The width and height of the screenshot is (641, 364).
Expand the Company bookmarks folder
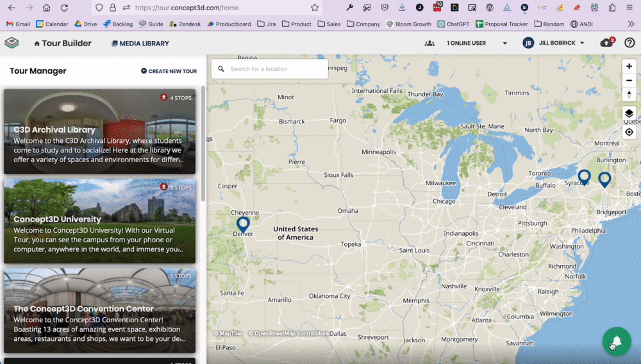363,24
